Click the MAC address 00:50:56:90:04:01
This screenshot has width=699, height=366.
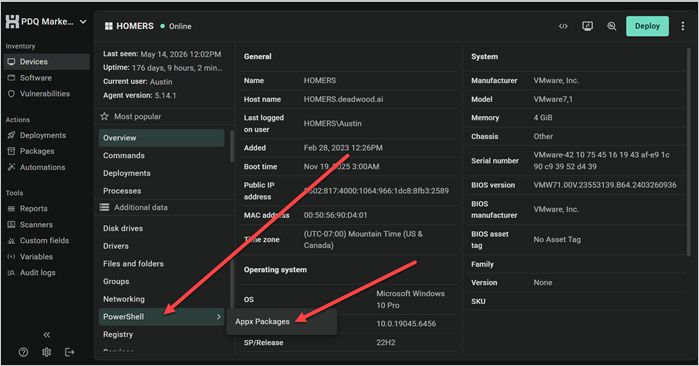pyautogui.click(x=335, y=215)
